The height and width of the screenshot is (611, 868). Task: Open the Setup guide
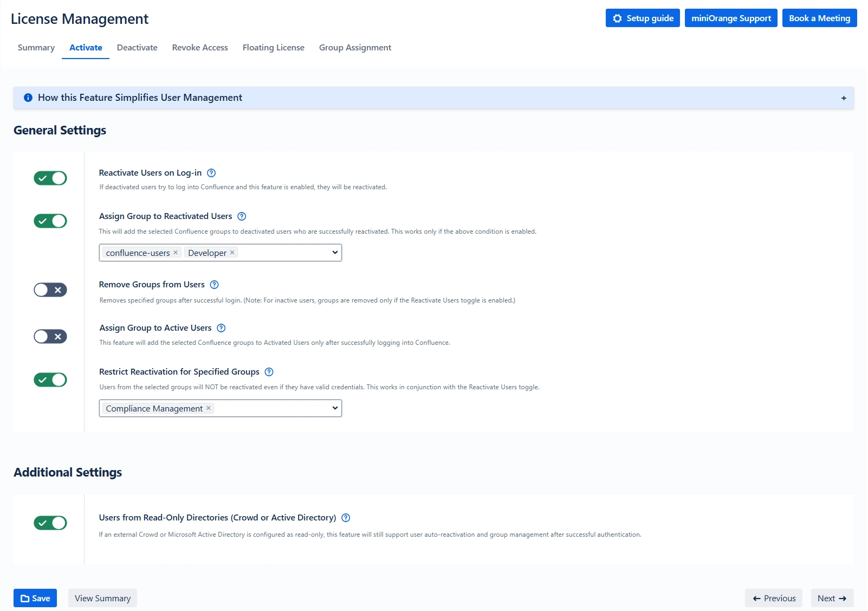coord(642,18)
